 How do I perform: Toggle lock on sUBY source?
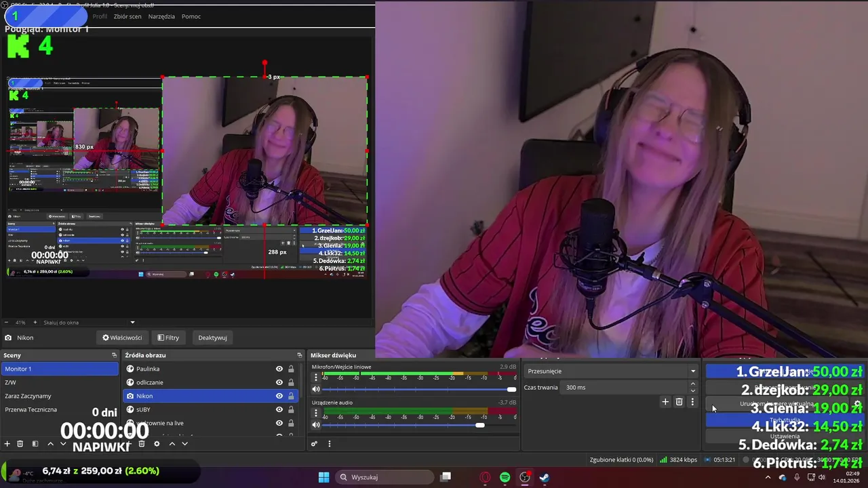point(291,409)
